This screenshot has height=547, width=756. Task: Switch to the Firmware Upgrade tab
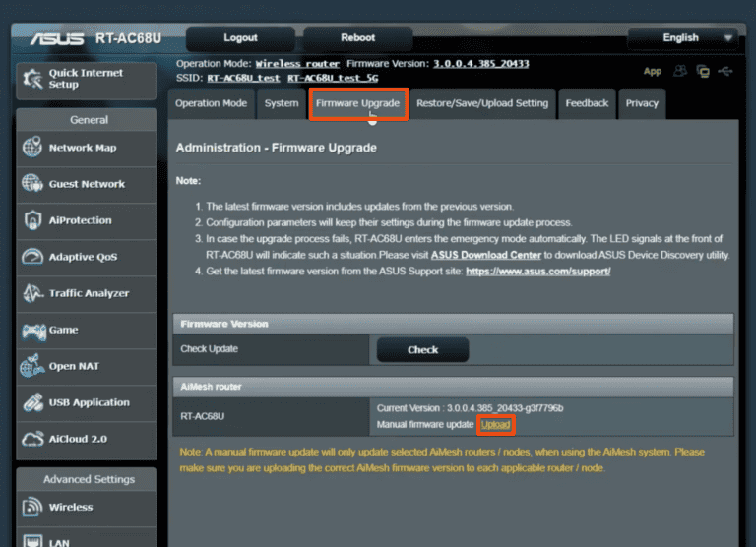357,103
